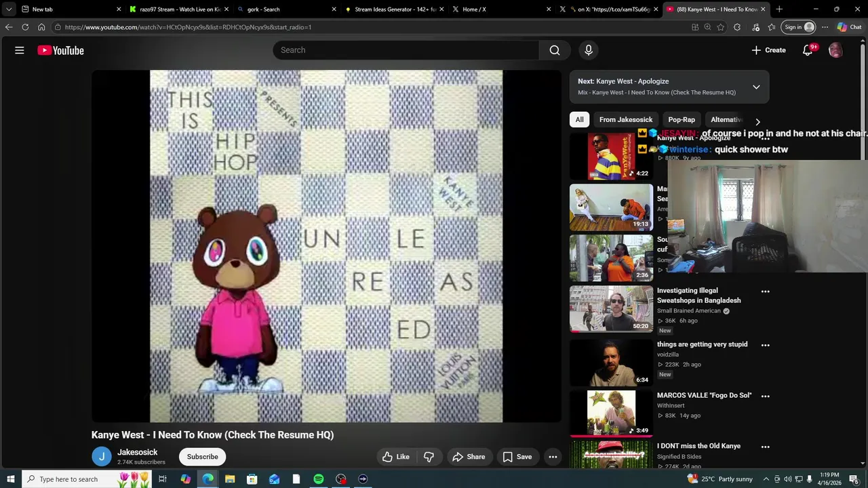The width and height of the screenshot is (868, 488).
Task: Switch to the Home / X tab
Action: pos(500,9)
